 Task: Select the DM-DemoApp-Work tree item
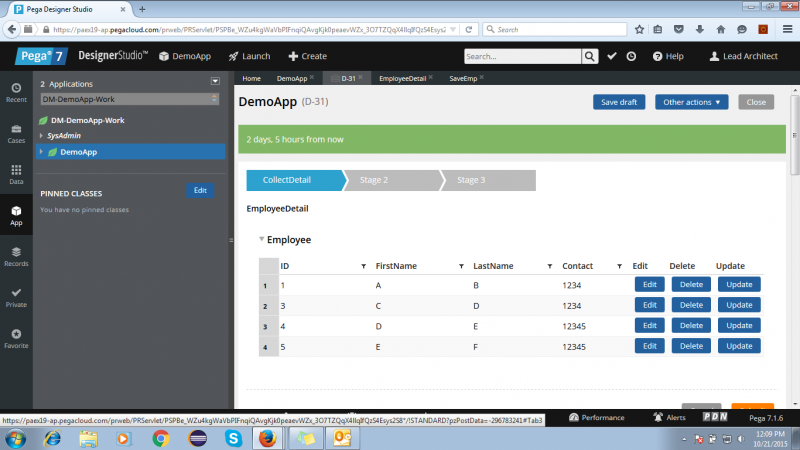click(87, 120)
